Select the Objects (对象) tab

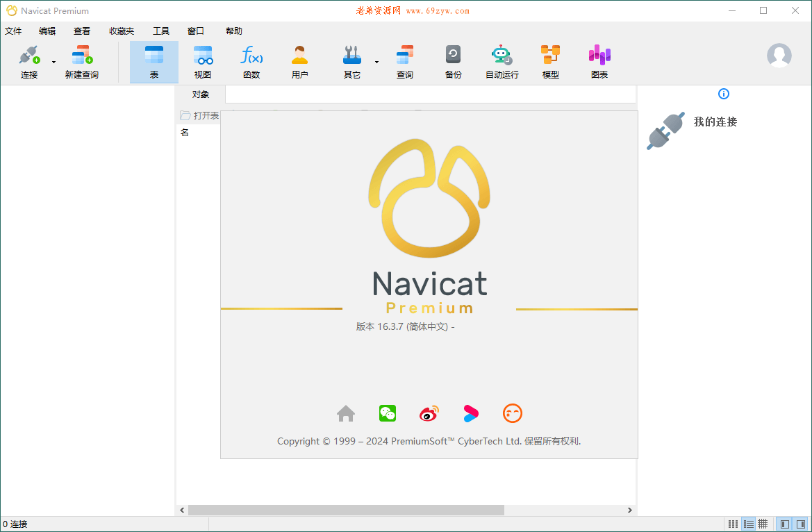tap(201, 94)
